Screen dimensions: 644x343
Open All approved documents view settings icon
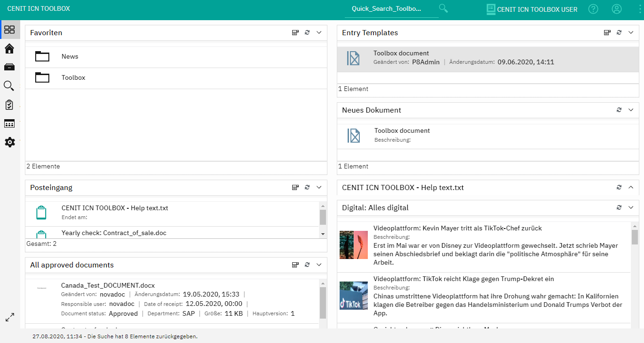click(295, 265)
